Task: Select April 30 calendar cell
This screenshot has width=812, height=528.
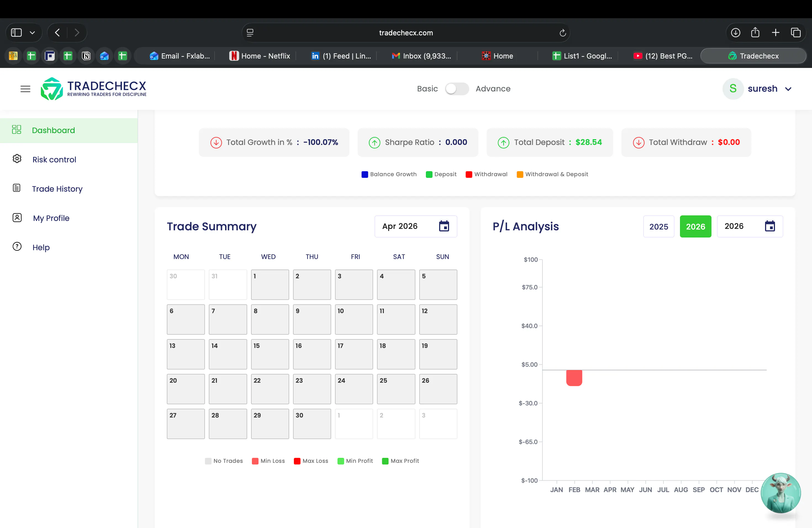Action: tap(312, 424)
